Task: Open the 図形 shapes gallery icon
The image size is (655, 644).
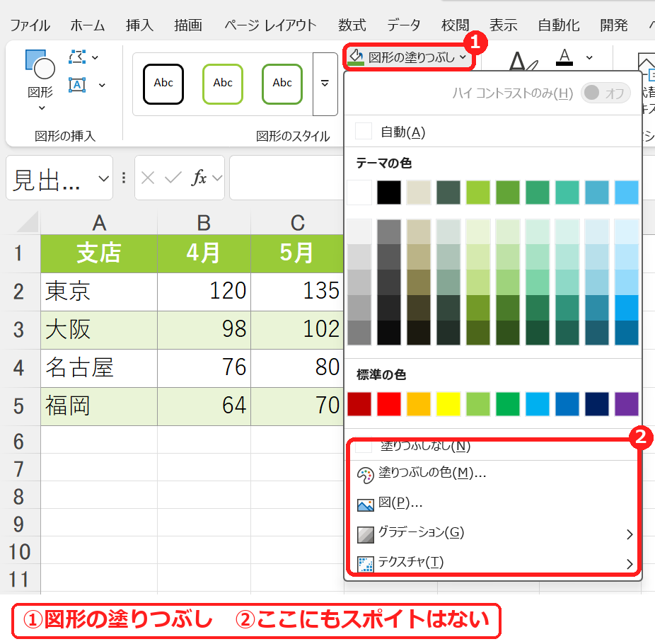Action: coord(40,64)
